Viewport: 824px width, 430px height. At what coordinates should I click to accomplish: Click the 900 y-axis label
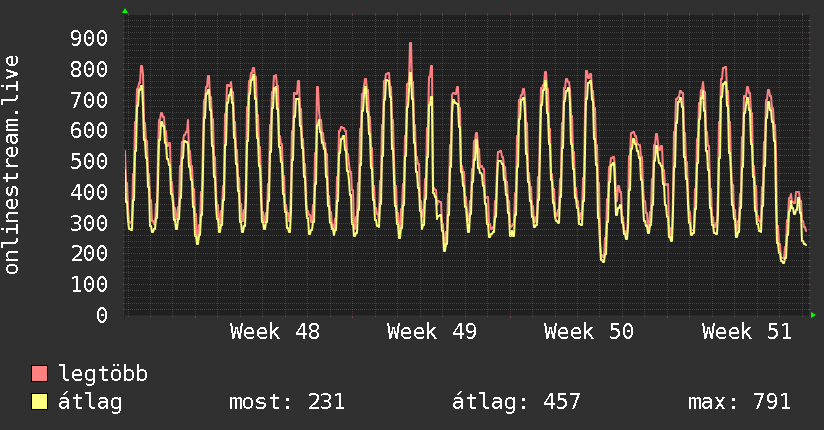[x=89, y=38]
